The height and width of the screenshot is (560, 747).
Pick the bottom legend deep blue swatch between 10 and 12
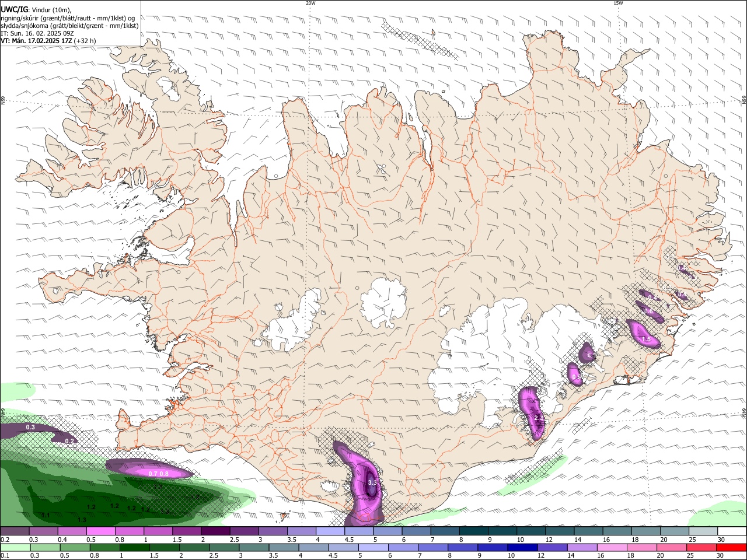pyautogui.click(x=522, y=547)
